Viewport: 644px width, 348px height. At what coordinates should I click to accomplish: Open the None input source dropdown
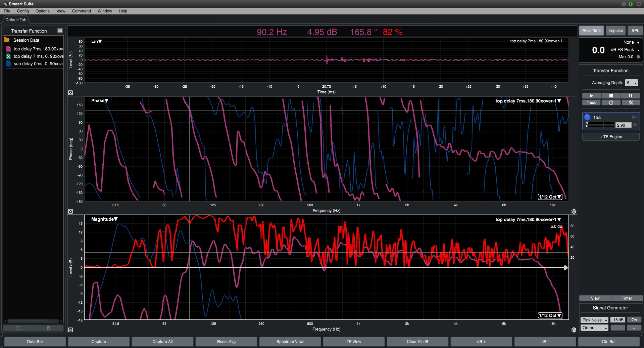pyautogui.click(x=631, y=42)
